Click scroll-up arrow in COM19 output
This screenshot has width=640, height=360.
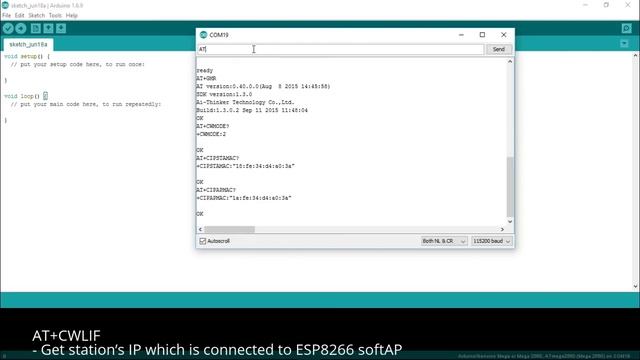[510, 62]
